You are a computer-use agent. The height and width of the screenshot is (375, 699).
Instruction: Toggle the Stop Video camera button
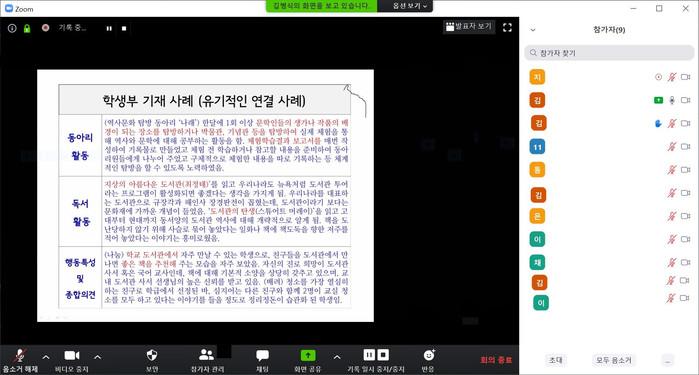coord(72,355)
